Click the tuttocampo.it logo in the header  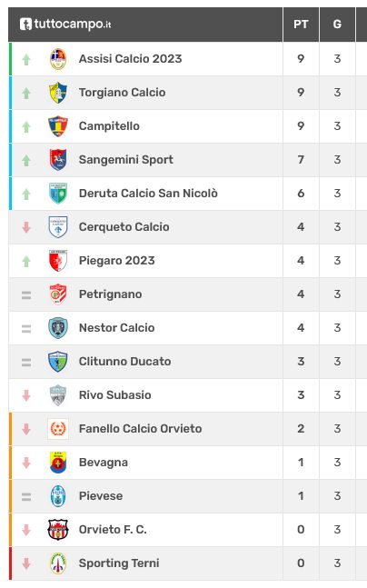point(65,25)
